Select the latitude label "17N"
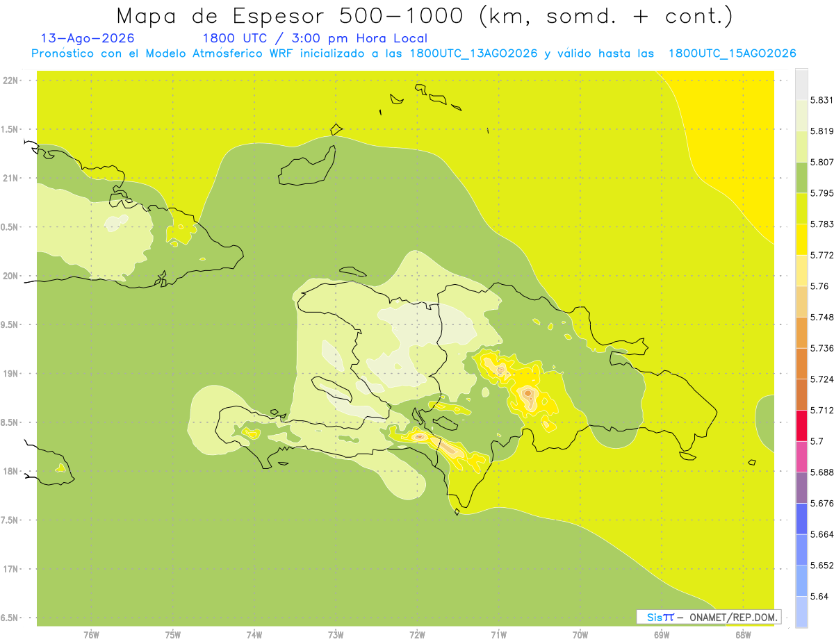This screenshot has width=834, height=644. pos(10,570)
